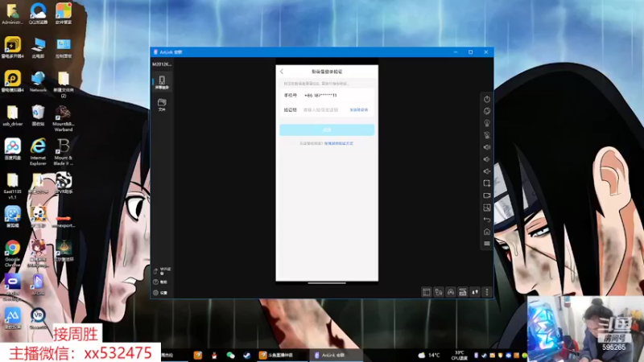Open the Mount&Blade Warband shortcut
This screenshot has height=362, width=644.
[x=64, y=118]
